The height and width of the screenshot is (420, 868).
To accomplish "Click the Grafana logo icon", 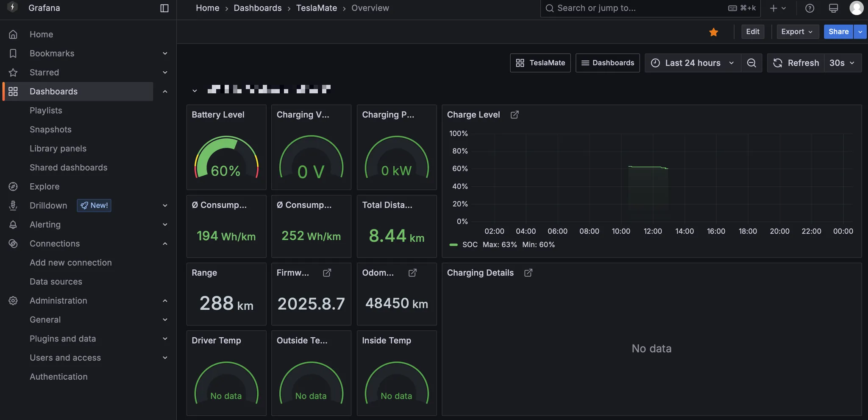I will tap(13, 7).
